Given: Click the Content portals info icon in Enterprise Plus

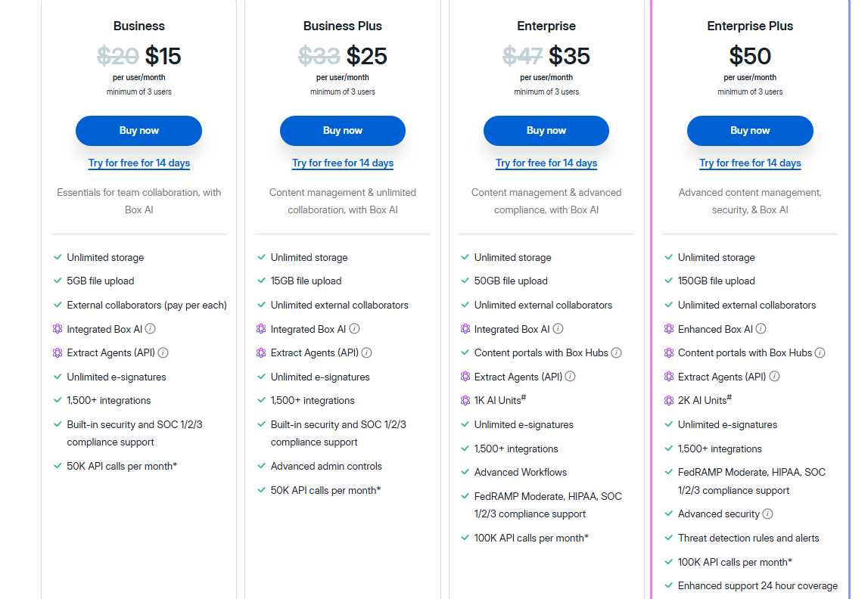Looking at the screenshot, I should coord(820,352).
